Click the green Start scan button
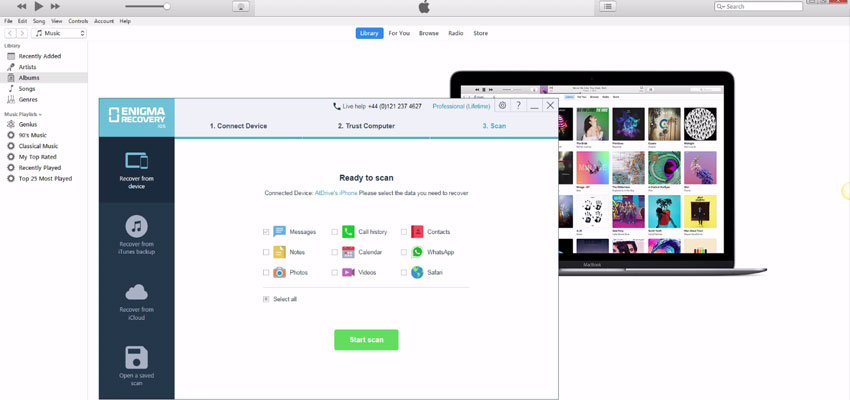 (x=366, y=340)
